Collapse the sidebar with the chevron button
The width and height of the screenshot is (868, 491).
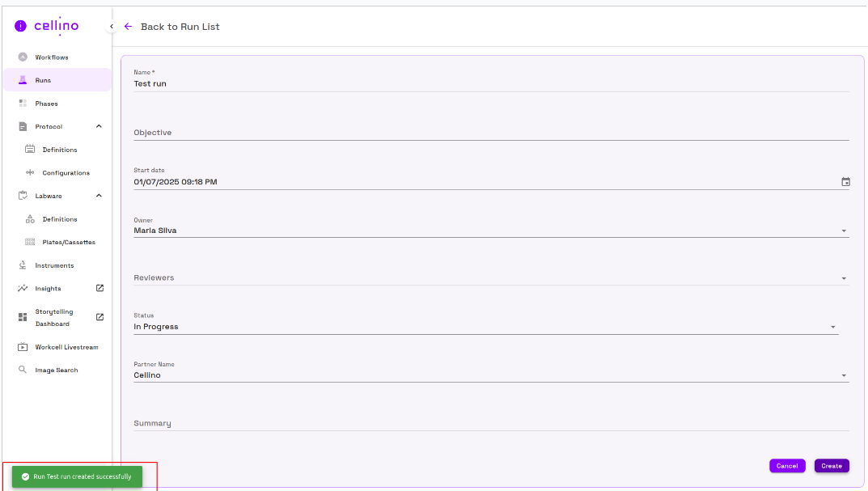(x=112, y=27)
